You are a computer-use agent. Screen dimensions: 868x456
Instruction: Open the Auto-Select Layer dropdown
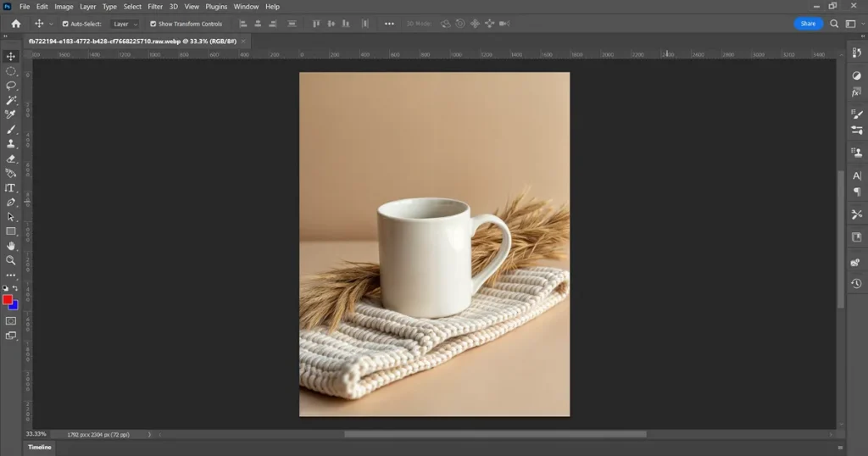point(125,24)
